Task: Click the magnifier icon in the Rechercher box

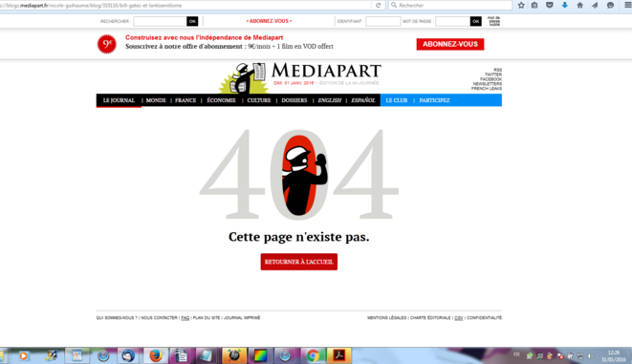Action: click(394, 5)
